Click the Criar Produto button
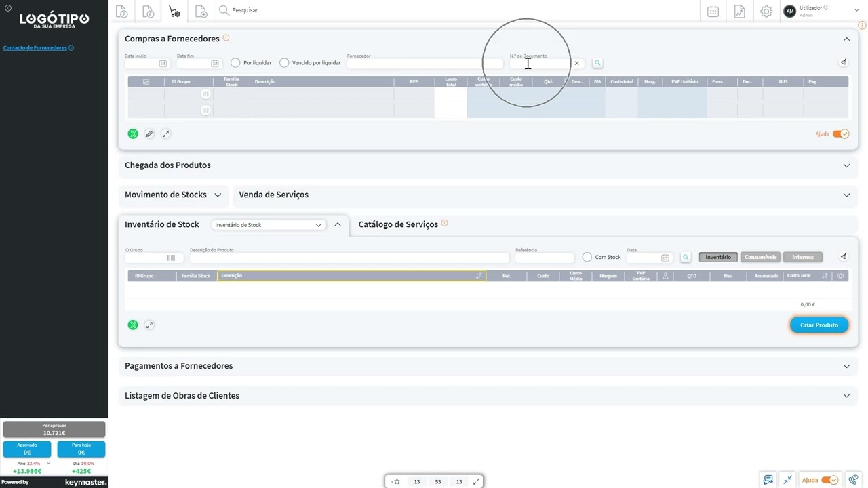Viewport: 868px width, 488px height. pos(819,325)
